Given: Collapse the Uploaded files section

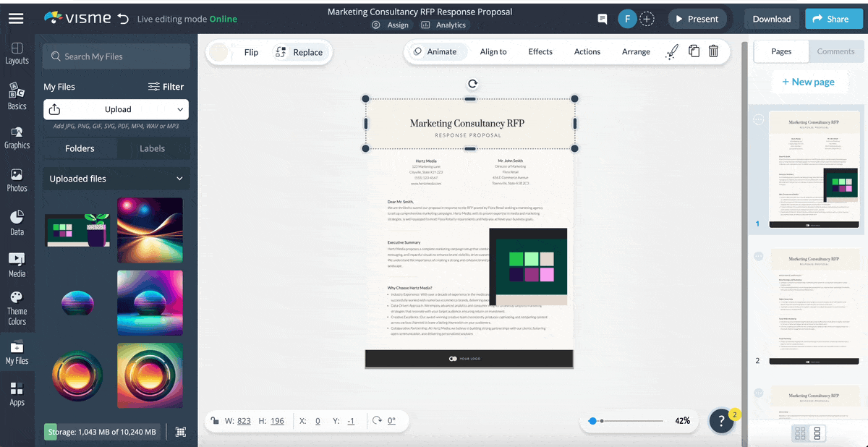Looking at the screenshot, I should 179,179.
